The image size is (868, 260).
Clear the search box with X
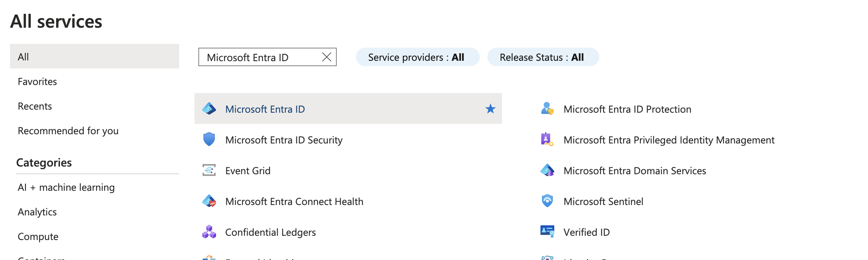[x=327, y=57]
